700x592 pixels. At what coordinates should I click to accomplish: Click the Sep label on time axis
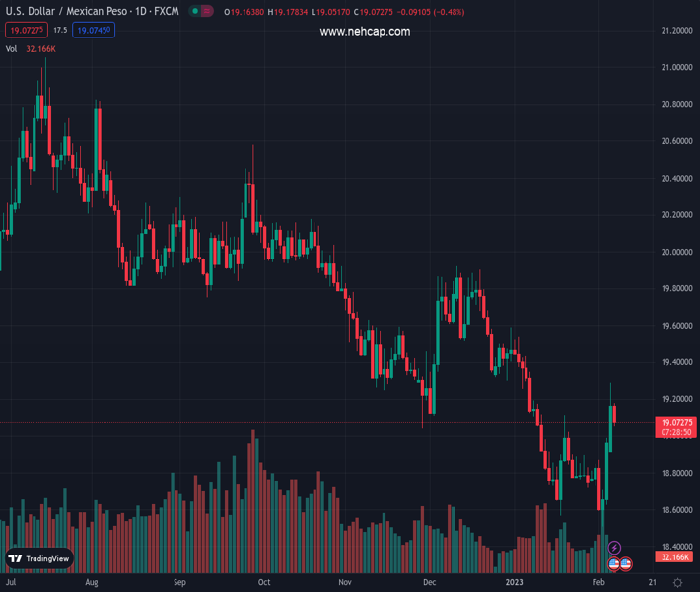(x=179, y=582)
